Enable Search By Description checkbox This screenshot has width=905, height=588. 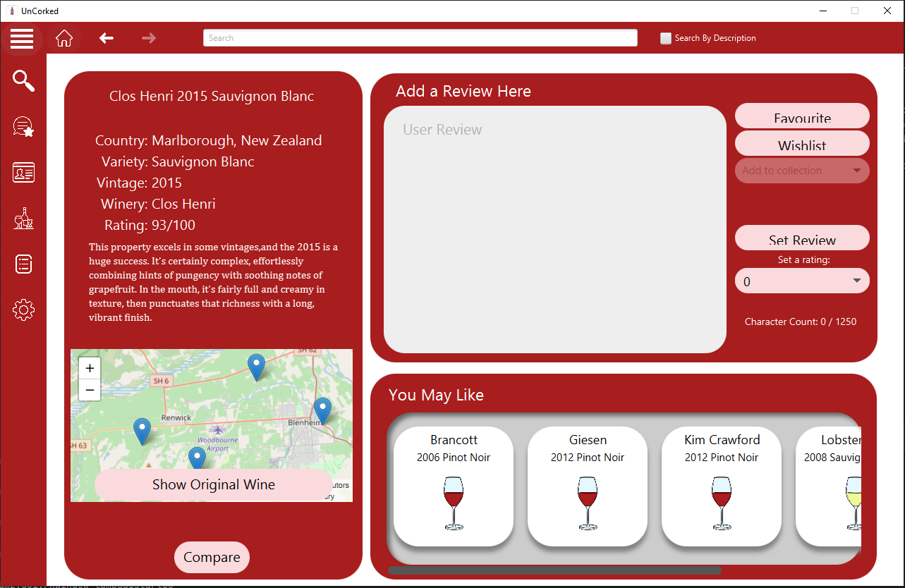pyautogui.click(x=666, y=38)
